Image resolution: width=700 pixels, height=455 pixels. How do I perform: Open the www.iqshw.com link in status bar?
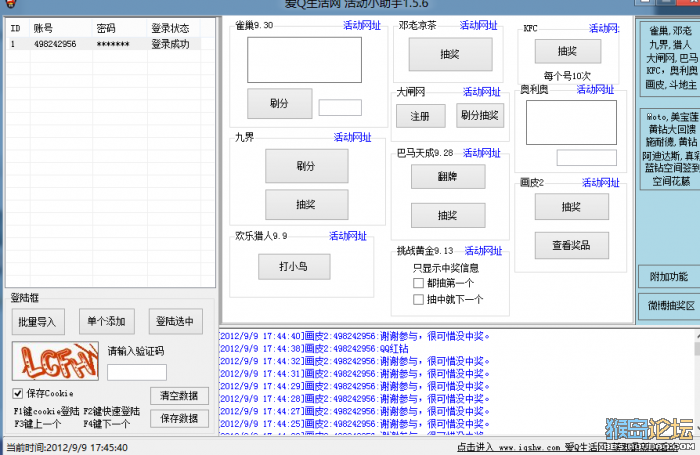pyautogui.click(x=529, y=447)
